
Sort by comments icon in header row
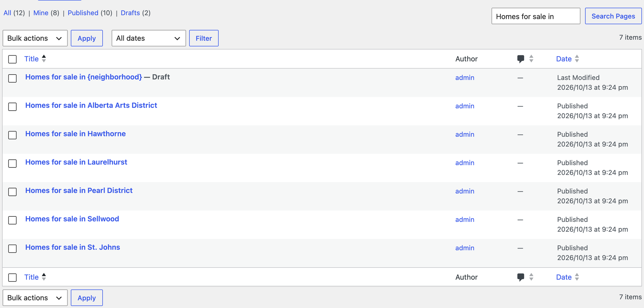click(521, 59)
